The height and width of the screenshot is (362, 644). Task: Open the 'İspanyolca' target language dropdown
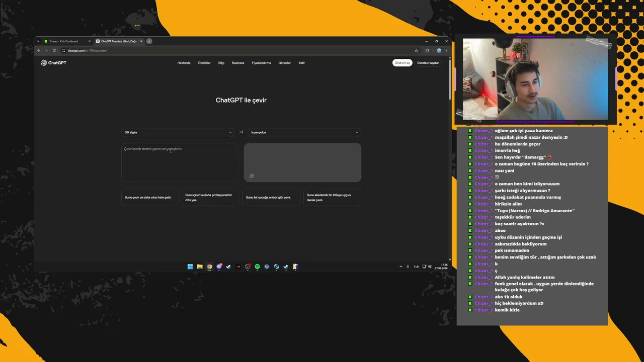(x=304, y=132)
